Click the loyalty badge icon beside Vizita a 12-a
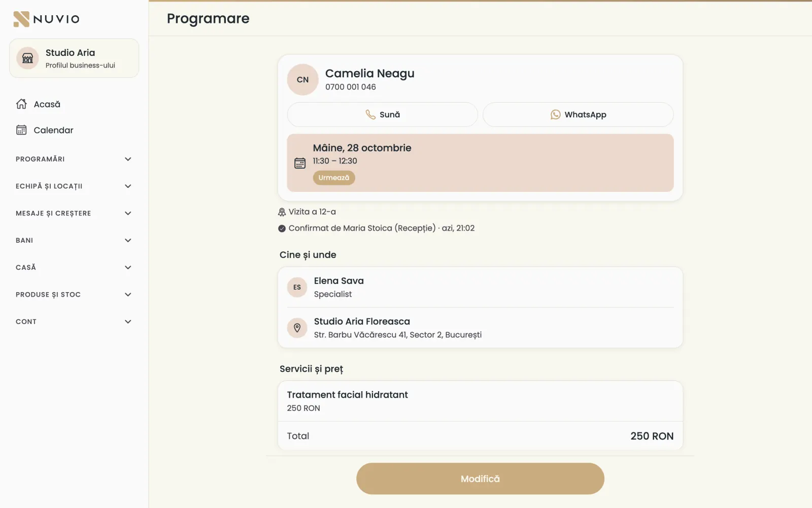 tap(282, 212)
